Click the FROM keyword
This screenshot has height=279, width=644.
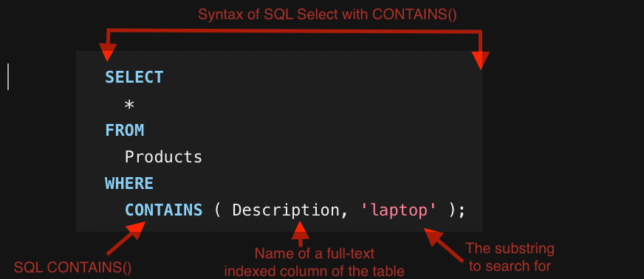click(x=125, y=131)
